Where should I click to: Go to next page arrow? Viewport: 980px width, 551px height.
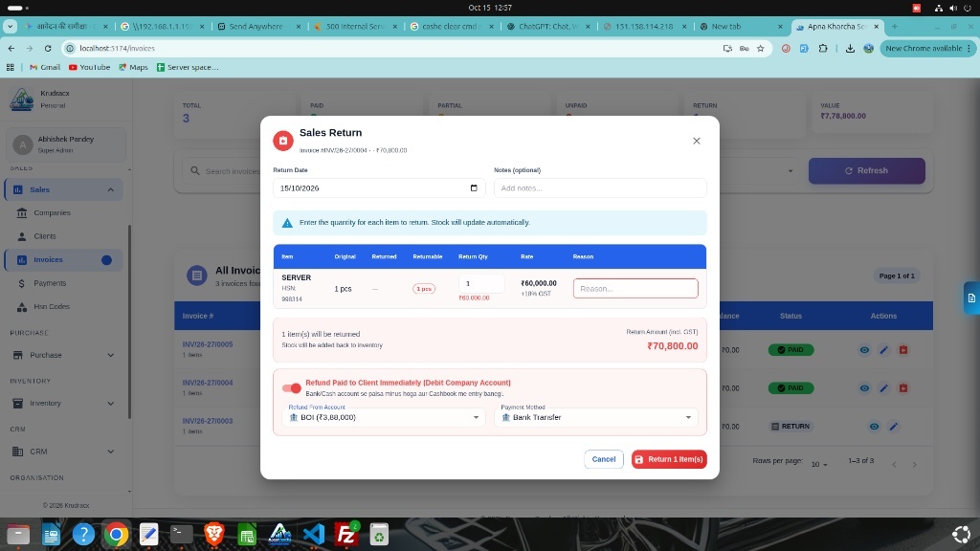pyautogui.click(x=914, y=465)
